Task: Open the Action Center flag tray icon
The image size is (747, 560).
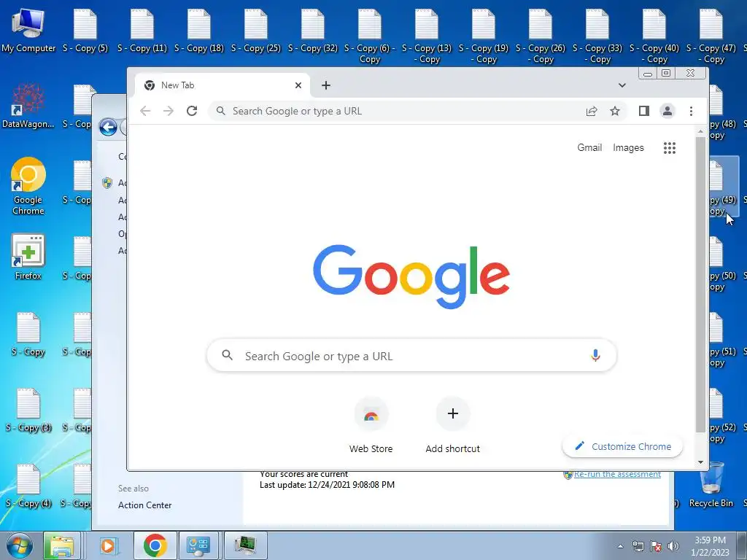Action: coord(656,546)
